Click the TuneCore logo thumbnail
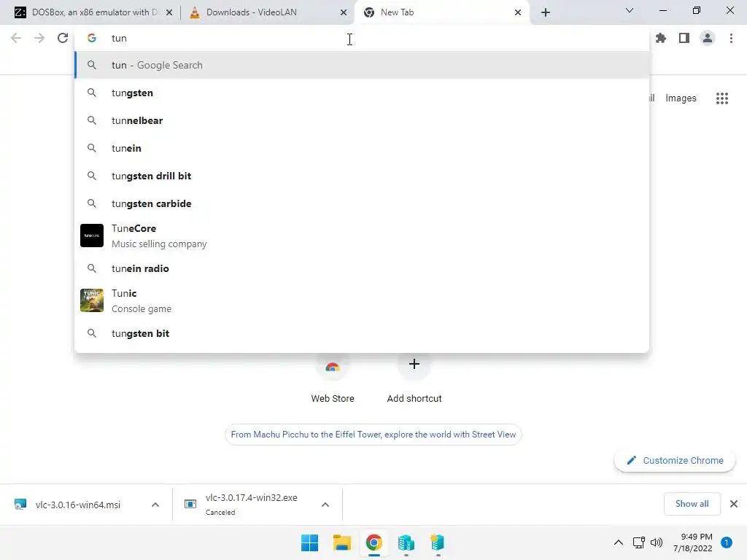 pyautogui.click(x=92, y=236)
